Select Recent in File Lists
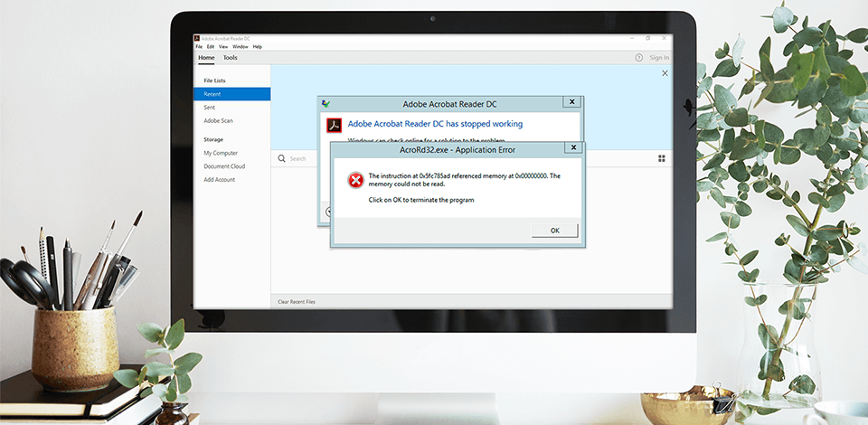The height and width of the screenshot is (425, 868). point(232,94)
